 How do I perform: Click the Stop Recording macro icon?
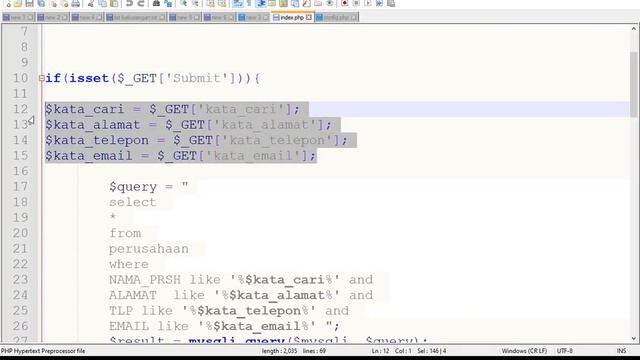[356, 4]
